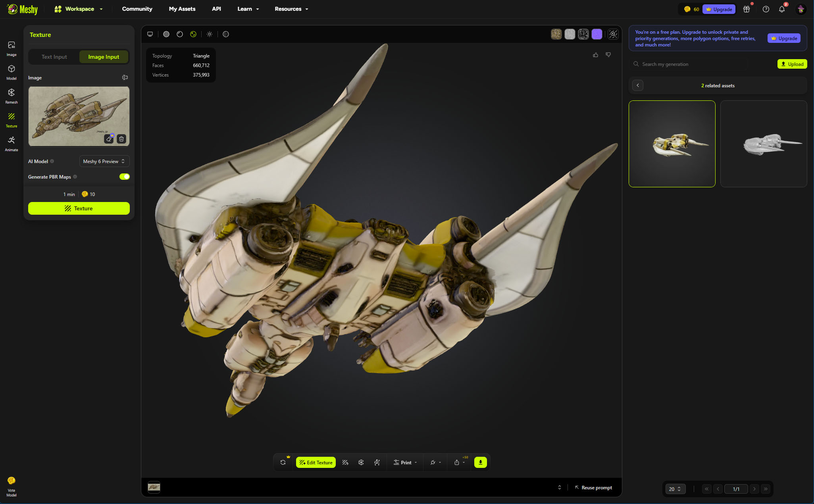
Task: Open the help question mark icon
Action: (766, 9)
